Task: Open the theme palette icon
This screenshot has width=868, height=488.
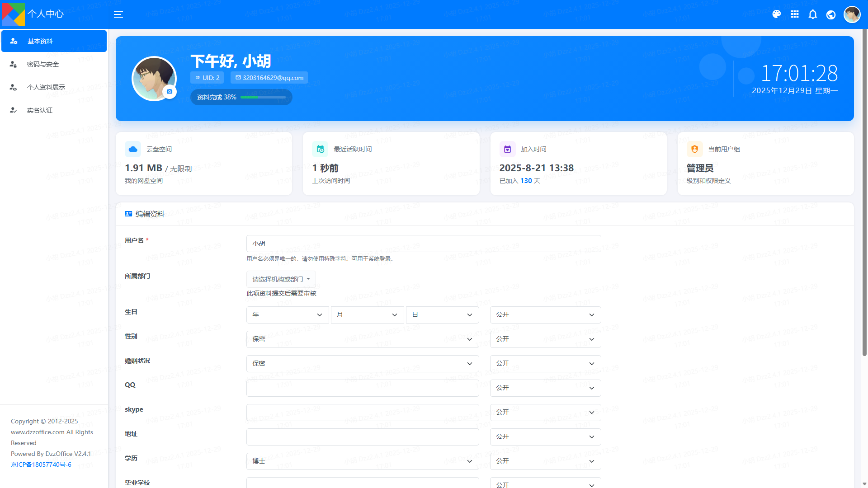Action: tap(777, 14)
